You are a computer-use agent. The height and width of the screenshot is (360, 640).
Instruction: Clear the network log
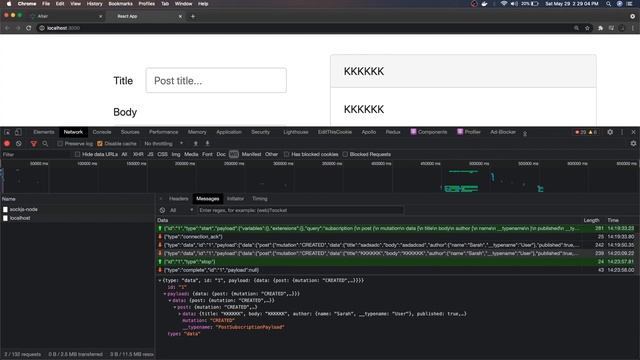coord(19,144)
